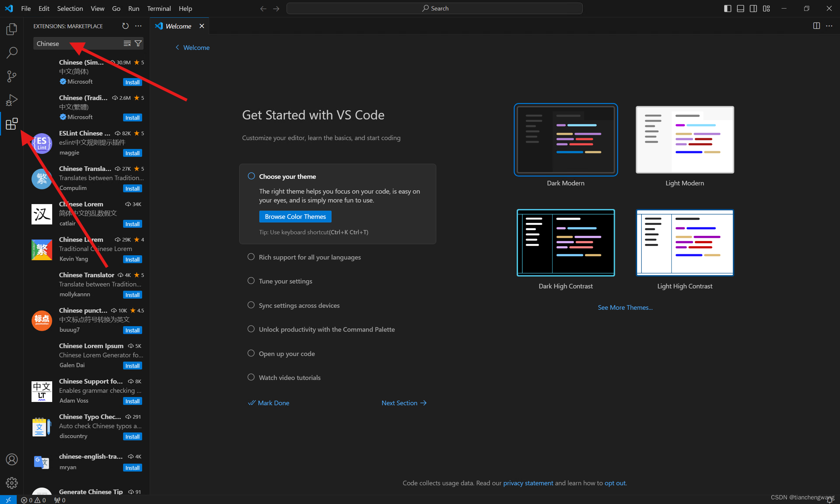Select Sync settings across devices step
This screenshot has width=840, height=504.
pyautogui.click(x=293, y=305)
